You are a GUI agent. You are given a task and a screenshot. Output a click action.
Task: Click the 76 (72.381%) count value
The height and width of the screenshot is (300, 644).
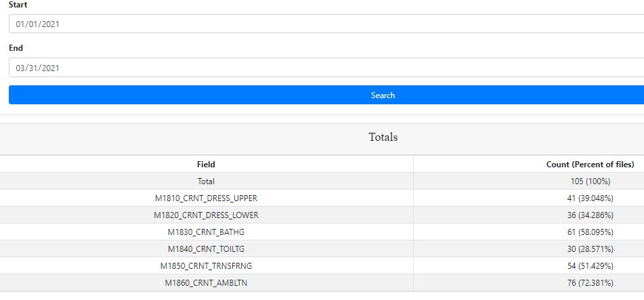click(x=589, y=283)
